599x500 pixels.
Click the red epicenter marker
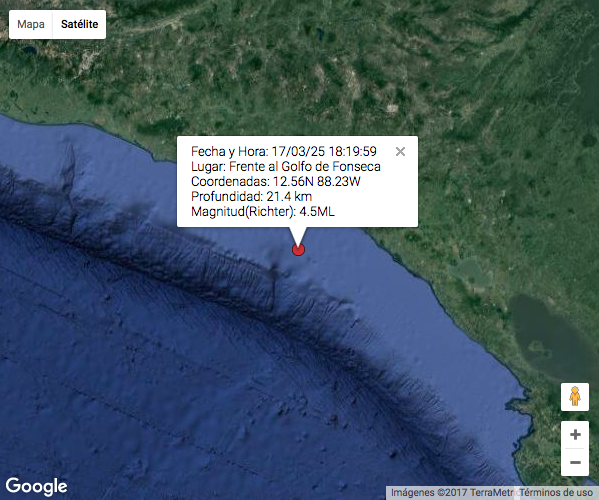click(298, 249)
